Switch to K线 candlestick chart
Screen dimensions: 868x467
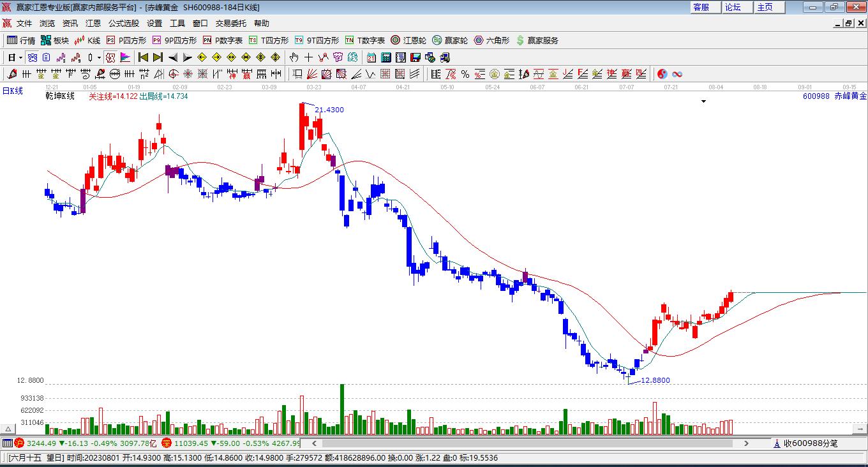[87, 40]
